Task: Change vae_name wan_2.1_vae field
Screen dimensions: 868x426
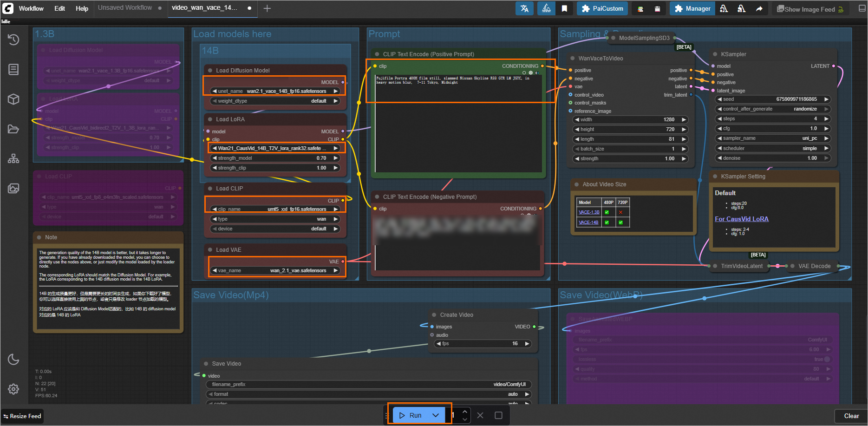Action: 275,270
